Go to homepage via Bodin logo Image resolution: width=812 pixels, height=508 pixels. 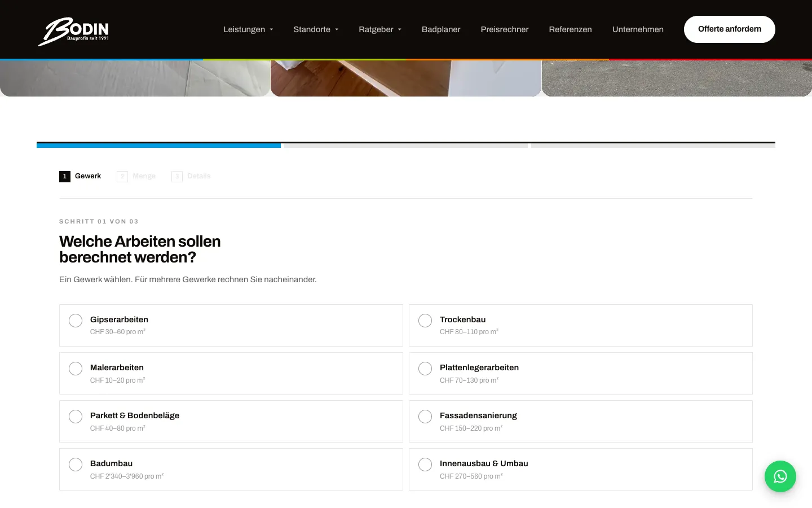pos(73,32)
